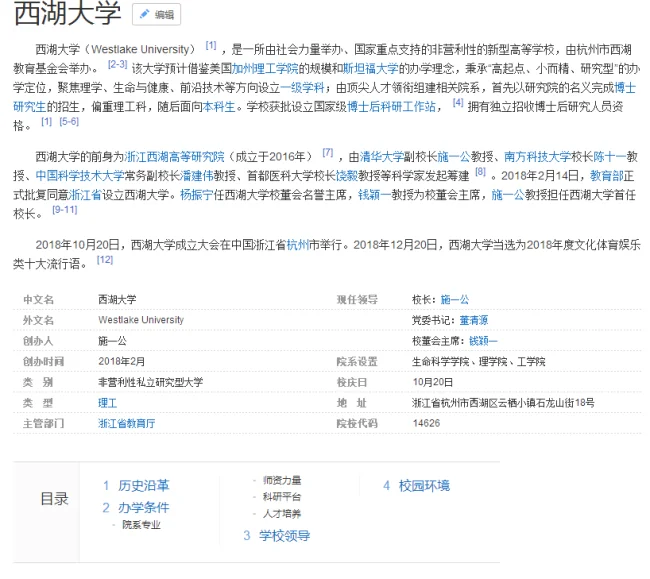Screen dimensions: 650x579
Task: Click the 潘建伟 name link
Action: point(197,176)
